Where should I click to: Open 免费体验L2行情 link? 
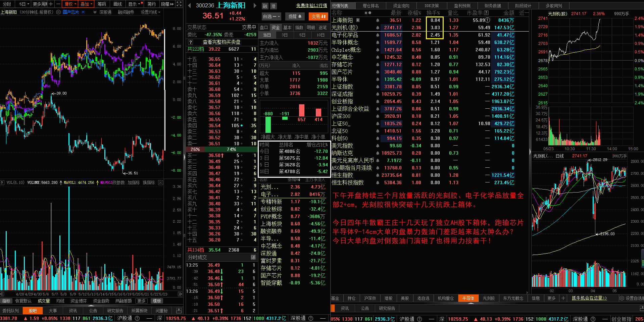pyautogui.click(x=312, y=6)
